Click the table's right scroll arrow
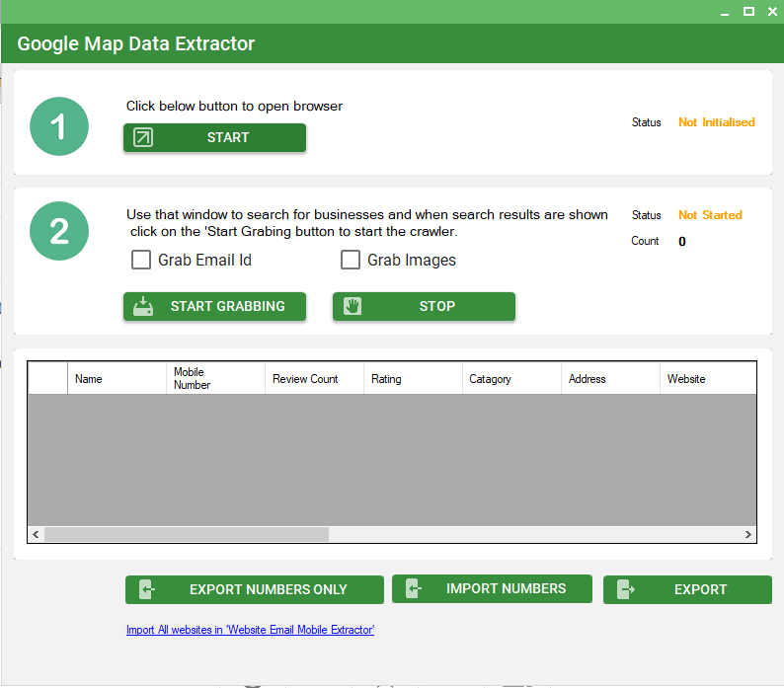 coord(748,534)
